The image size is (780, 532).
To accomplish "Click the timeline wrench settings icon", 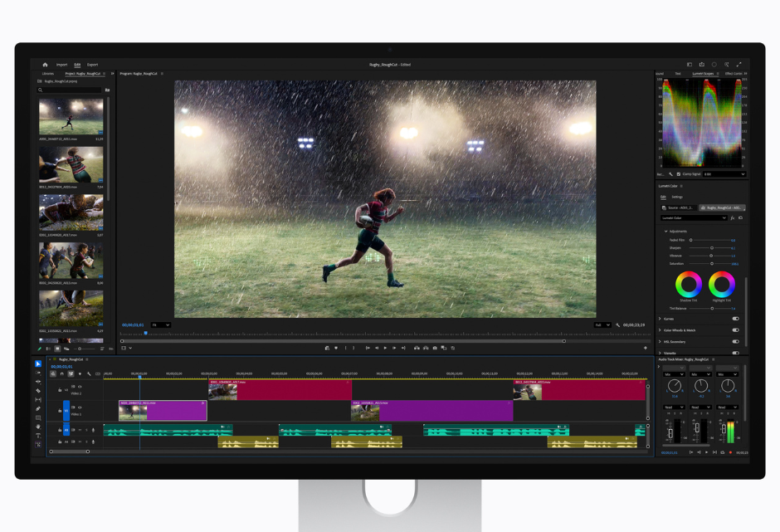I will (89, 373).
